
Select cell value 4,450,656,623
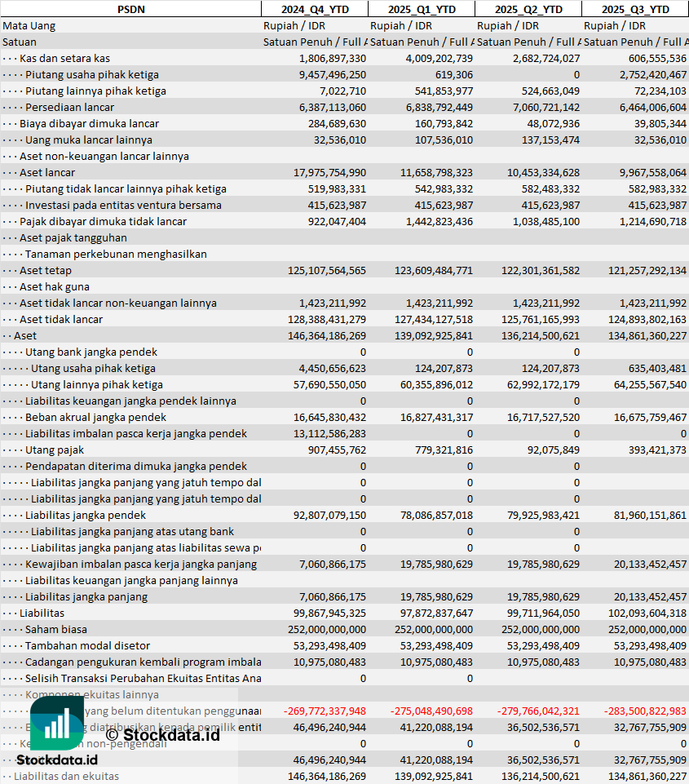333,369
